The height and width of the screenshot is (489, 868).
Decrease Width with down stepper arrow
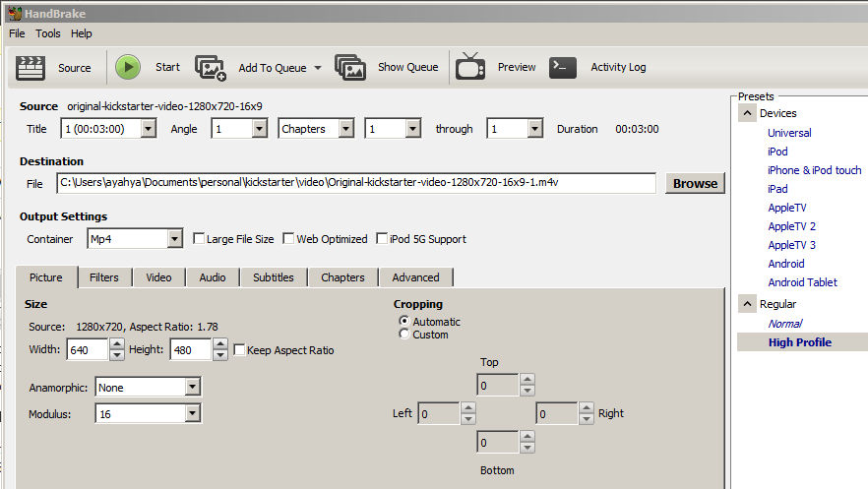point(117,355)
